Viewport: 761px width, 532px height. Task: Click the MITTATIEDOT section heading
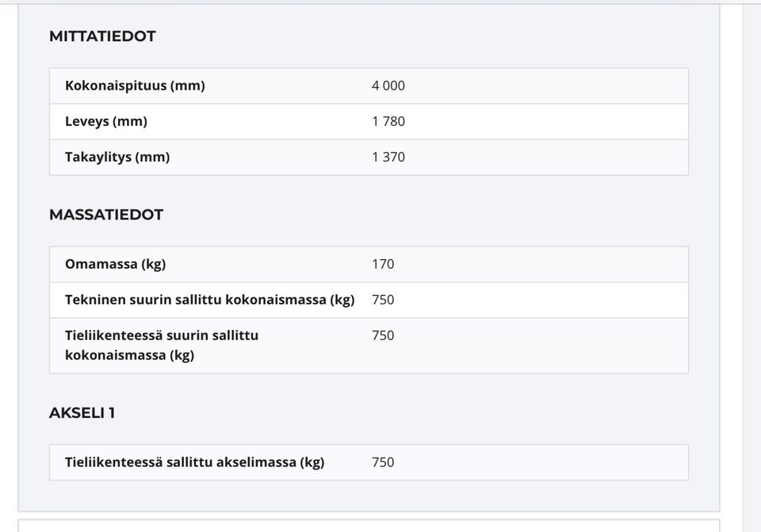102,36
